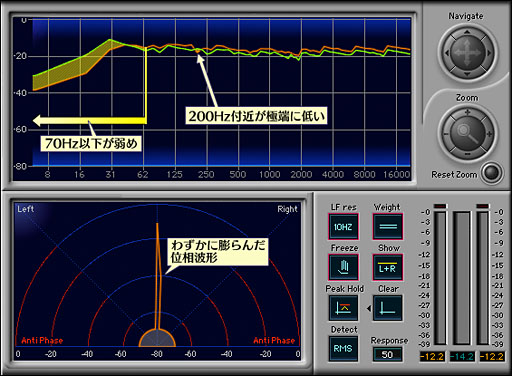Image resolution: width=512 pixels, height=376 pixels.
Task: Click the Navigate left arrow
Action: click(447, 53)
